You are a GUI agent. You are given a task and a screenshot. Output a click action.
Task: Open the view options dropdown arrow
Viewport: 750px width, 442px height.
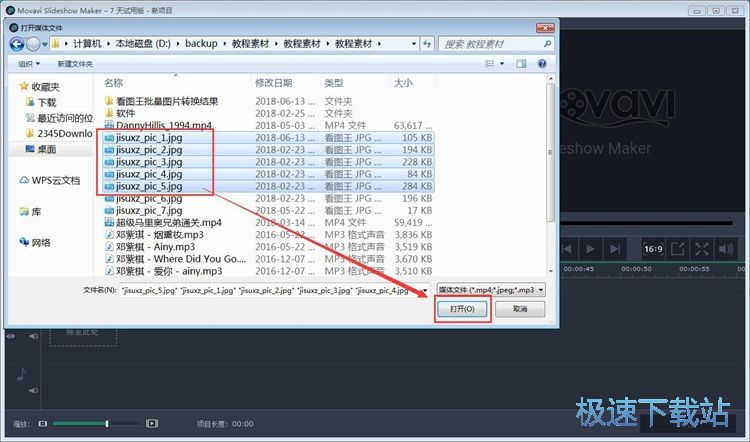(x=502, y=63)
